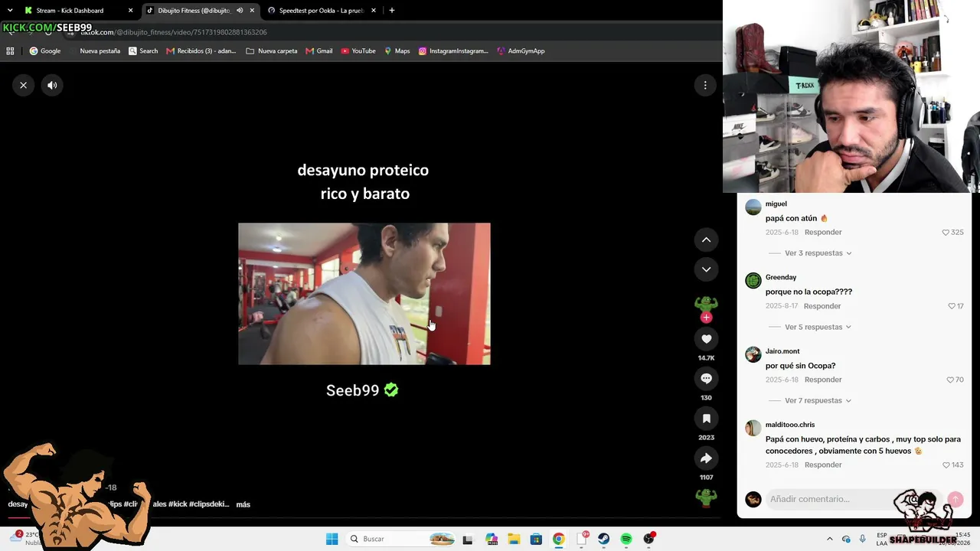The height and width of the screenshot is (551, 980).
Task: Open Jairo.mont's profile avatar
Action: click(753, 354)
